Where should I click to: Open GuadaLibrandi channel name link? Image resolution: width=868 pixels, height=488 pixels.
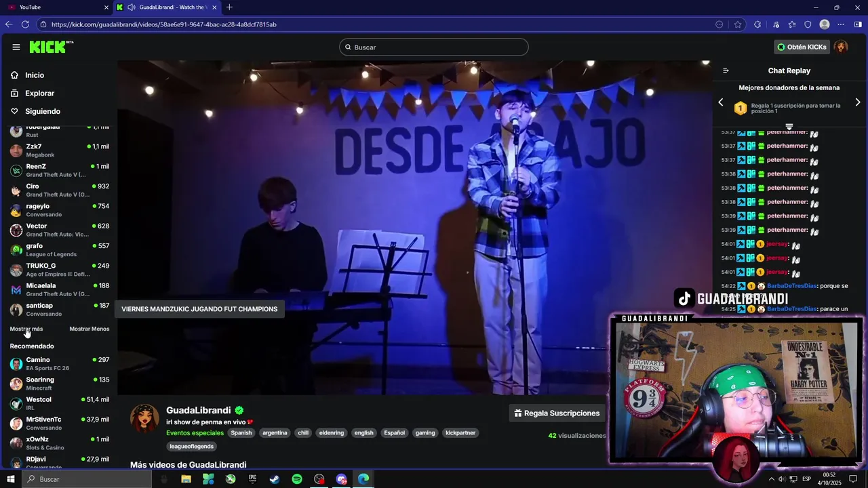pyautogui.click(x=198, y=410)
